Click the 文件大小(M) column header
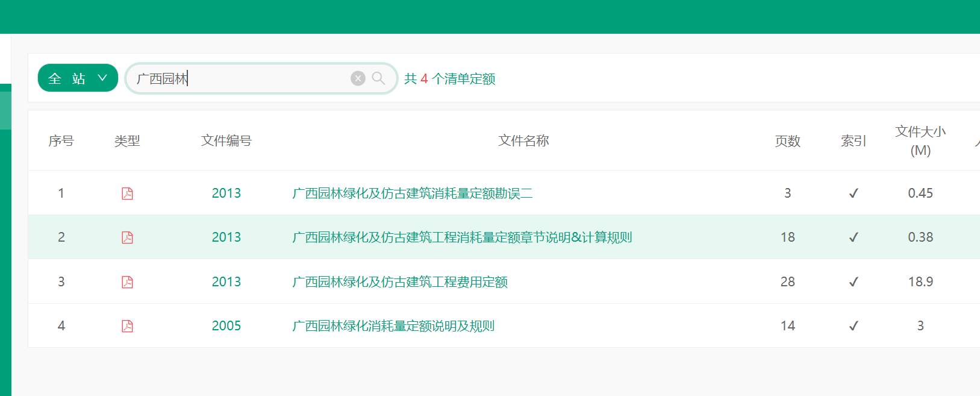The height and width of the screenshot is (396, 980). click(x=920, y=141)
